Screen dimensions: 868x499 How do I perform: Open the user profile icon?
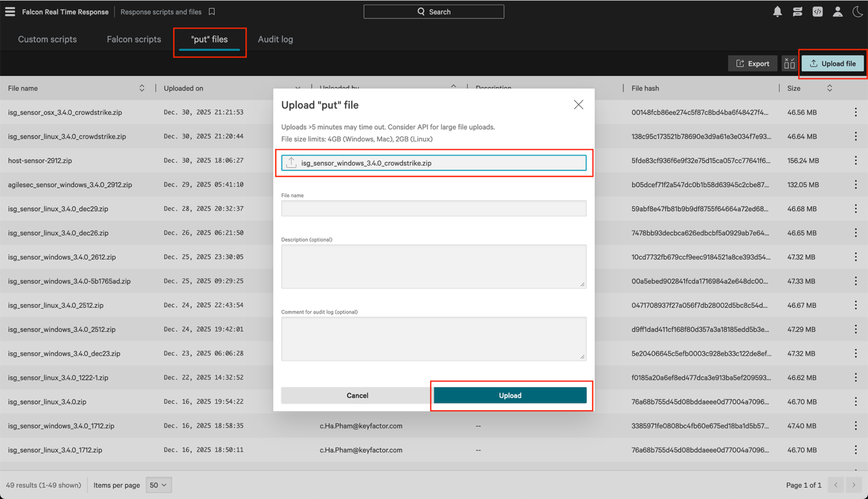(838, 11)
